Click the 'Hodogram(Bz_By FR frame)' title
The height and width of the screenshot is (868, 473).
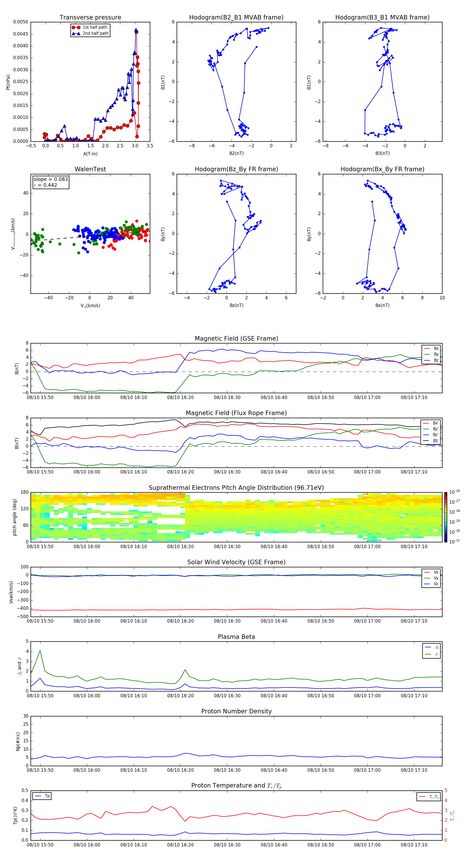tap(236, 169)
